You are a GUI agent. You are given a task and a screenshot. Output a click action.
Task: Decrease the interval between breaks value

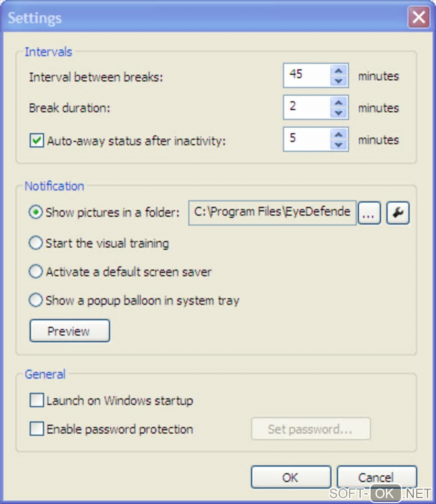click(339, 81)
